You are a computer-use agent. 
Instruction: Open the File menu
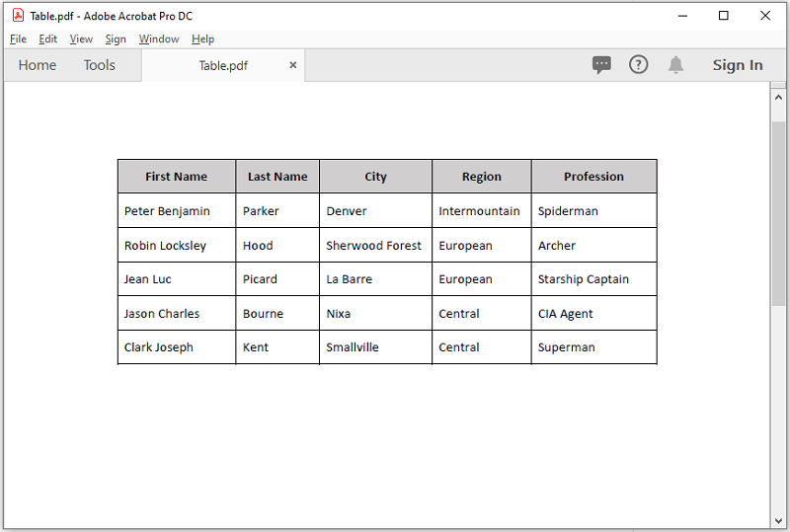18,38
